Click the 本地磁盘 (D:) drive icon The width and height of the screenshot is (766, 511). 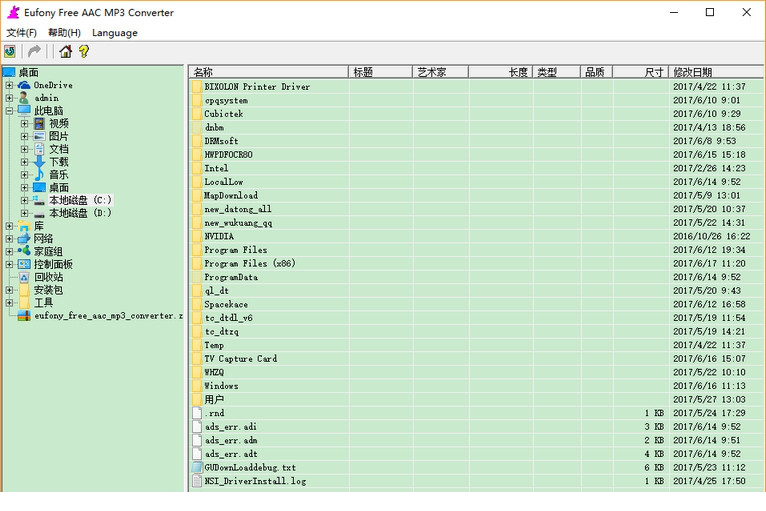40,213
